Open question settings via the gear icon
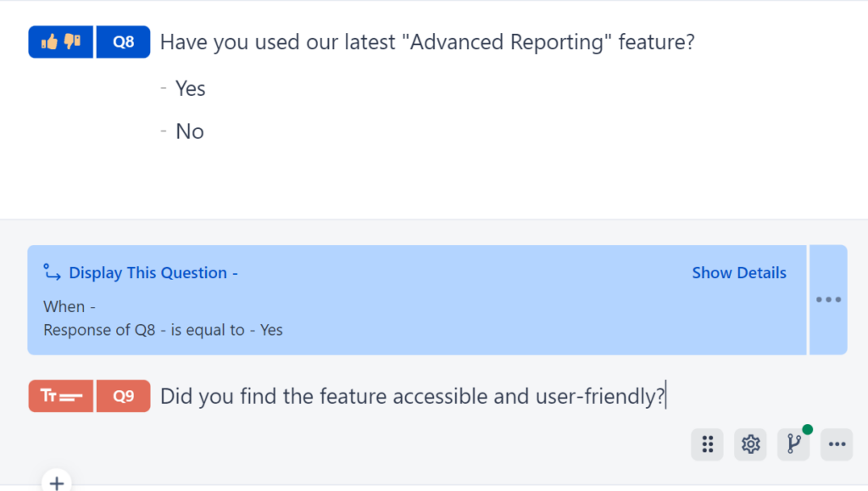This screenshot has width=868, height=491. coord(750,444)
